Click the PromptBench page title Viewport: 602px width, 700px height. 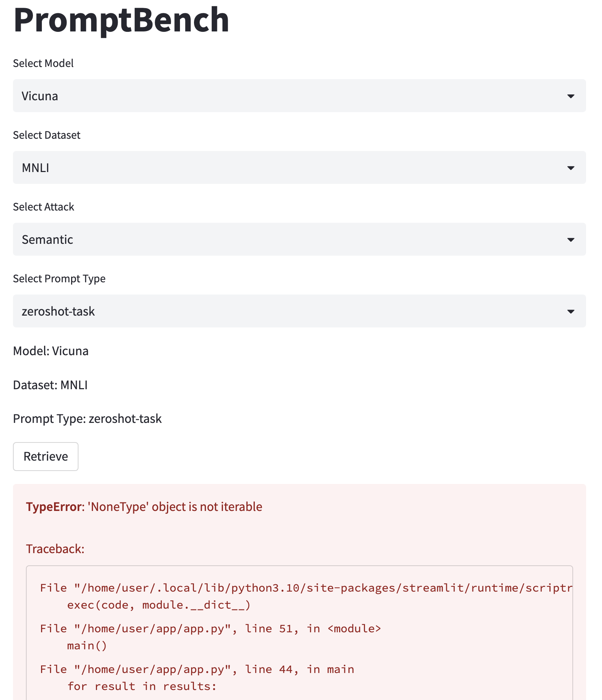[x=120, y=21]
